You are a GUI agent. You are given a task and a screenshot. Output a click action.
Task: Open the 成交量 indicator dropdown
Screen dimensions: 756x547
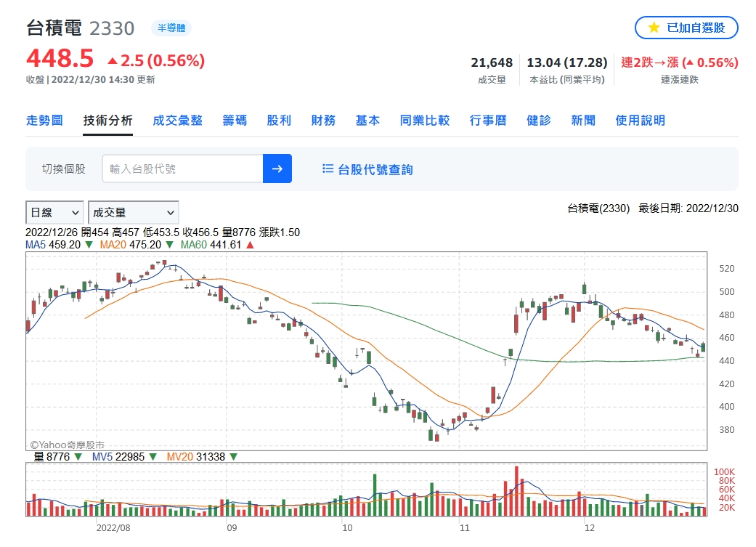(x=134, y=212)
